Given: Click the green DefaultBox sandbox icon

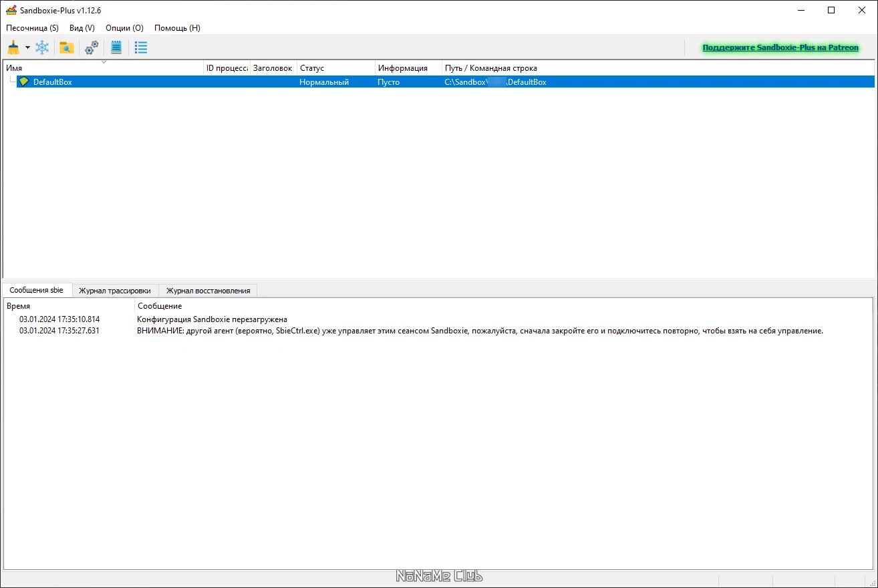Looking at the screenshot, I should (24, 82).
